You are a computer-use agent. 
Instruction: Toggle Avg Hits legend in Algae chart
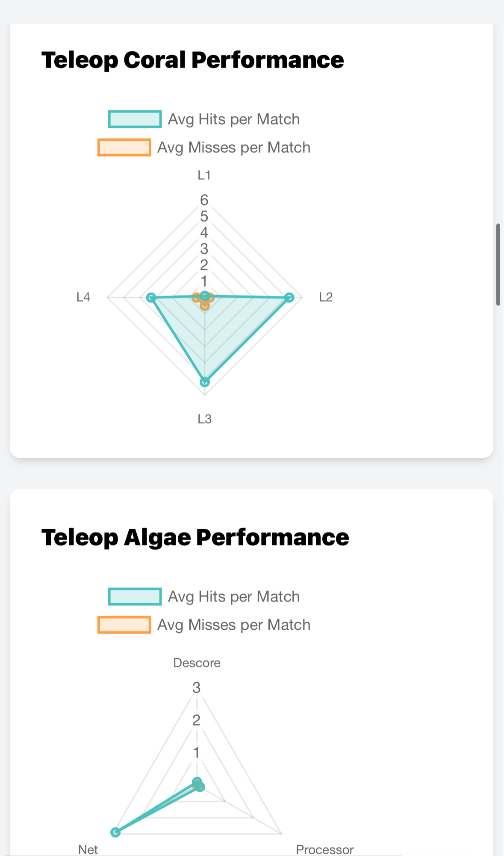204,596
